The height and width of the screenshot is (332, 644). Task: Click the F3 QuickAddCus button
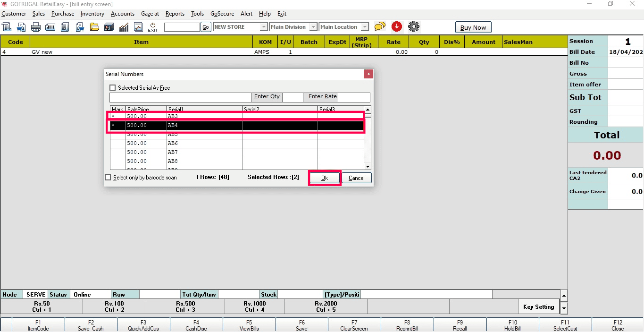coord(143,325)
